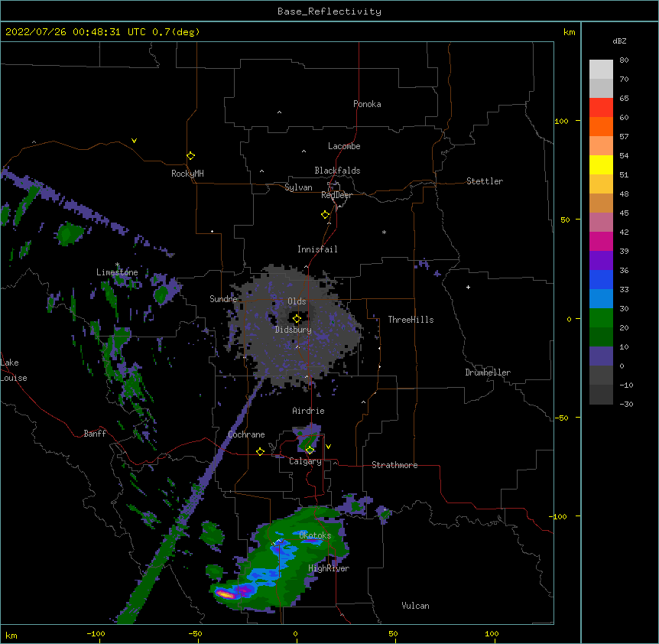659x644 pixels.
Task: Click the asterisk marker east of Innisfail
Action: point(384,232)
